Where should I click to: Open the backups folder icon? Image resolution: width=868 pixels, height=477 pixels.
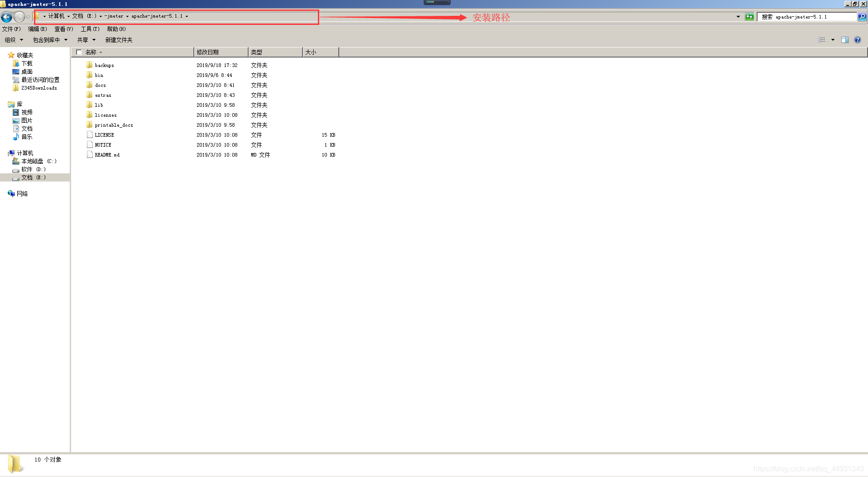[89, 65]
